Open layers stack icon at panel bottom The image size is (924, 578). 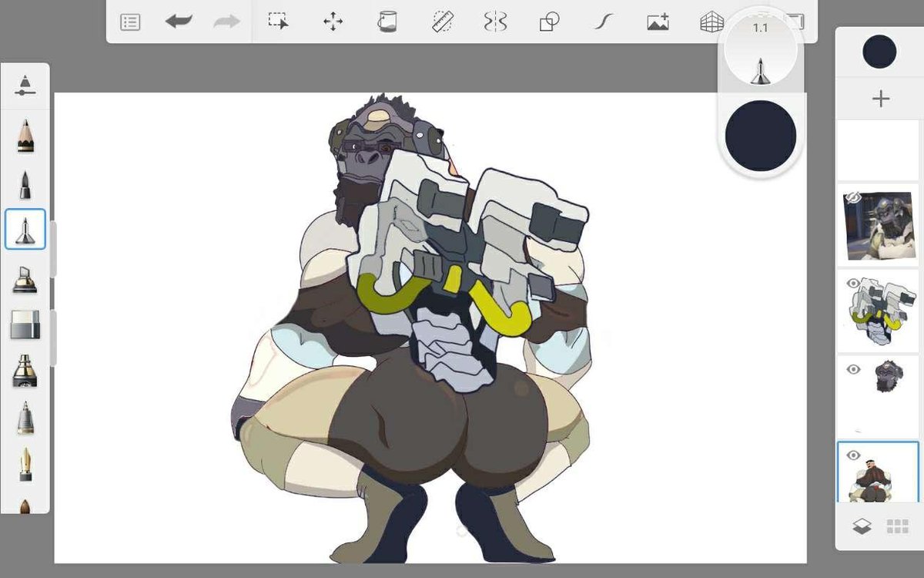coord(862,526)
